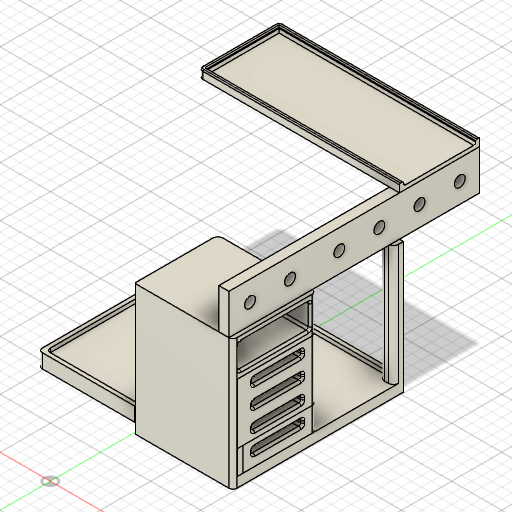The width and height of the screenshot is (512, 512).
Task: Select the vertical cylindrical support post
Action: click(393, 312)
